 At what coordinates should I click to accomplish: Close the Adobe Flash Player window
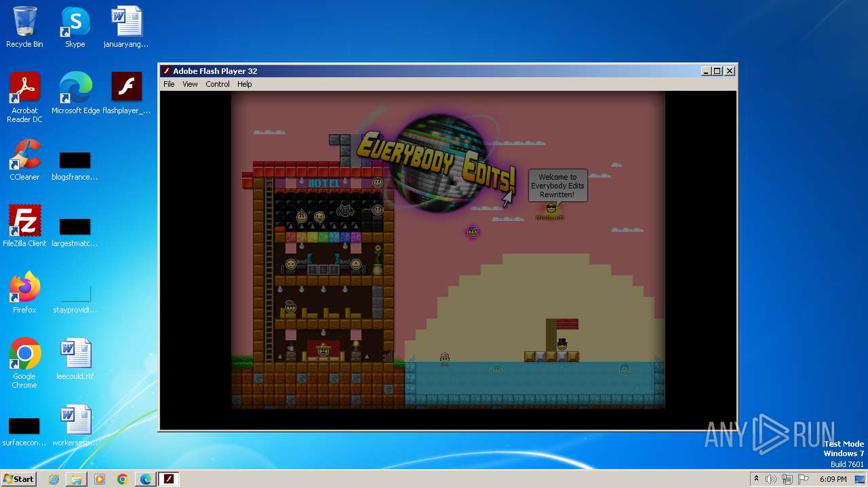[730, 71]
